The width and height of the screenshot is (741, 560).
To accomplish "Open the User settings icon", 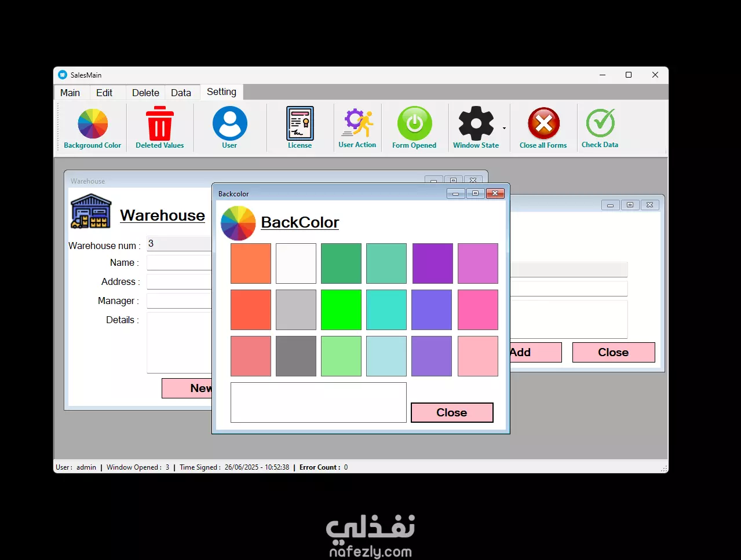I will pos(229,128).
